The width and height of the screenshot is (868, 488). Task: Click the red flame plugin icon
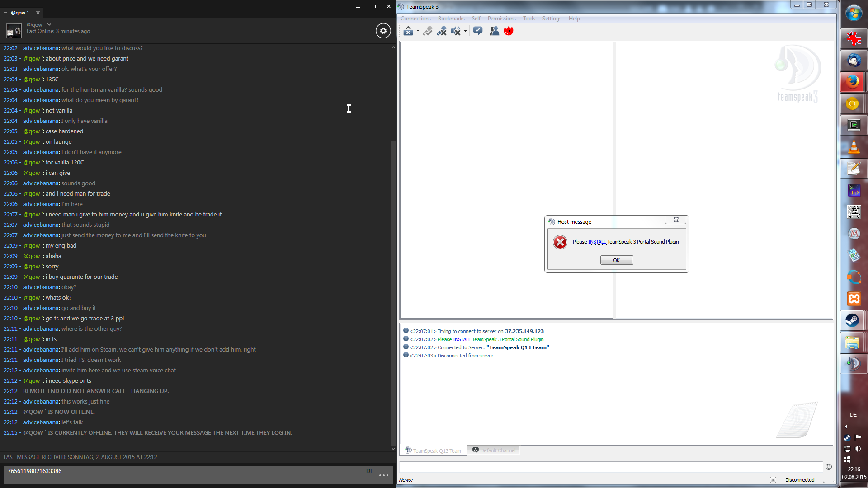[509, 31]
